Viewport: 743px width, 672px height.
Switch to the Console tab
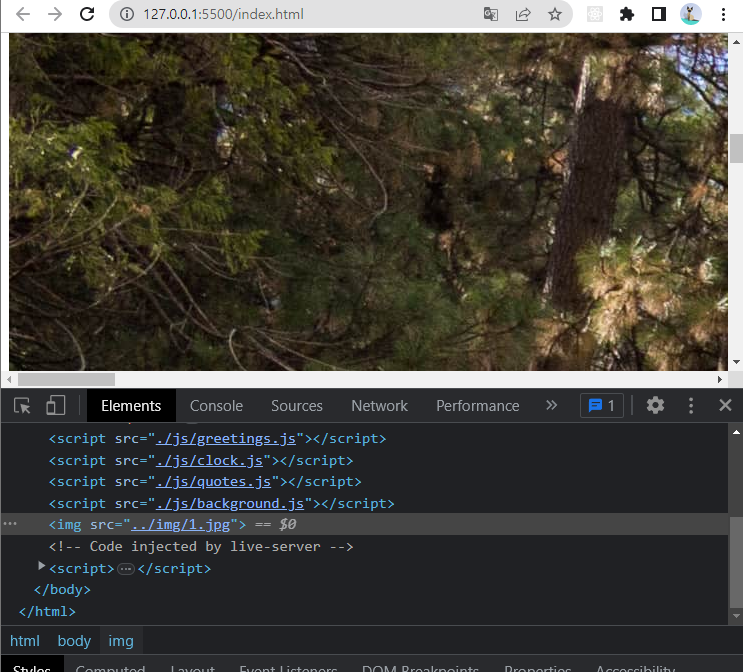217,406
